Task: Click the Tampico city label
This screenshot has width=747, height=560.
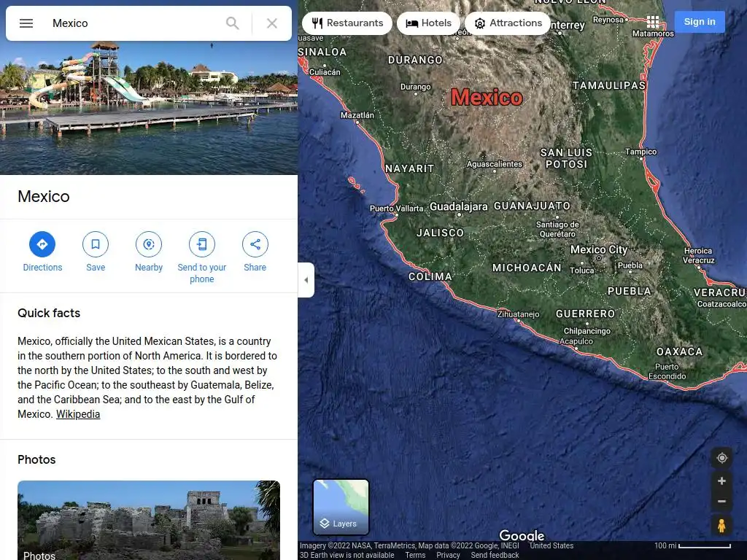Action: pyautogui.click(x=640, y=152)
